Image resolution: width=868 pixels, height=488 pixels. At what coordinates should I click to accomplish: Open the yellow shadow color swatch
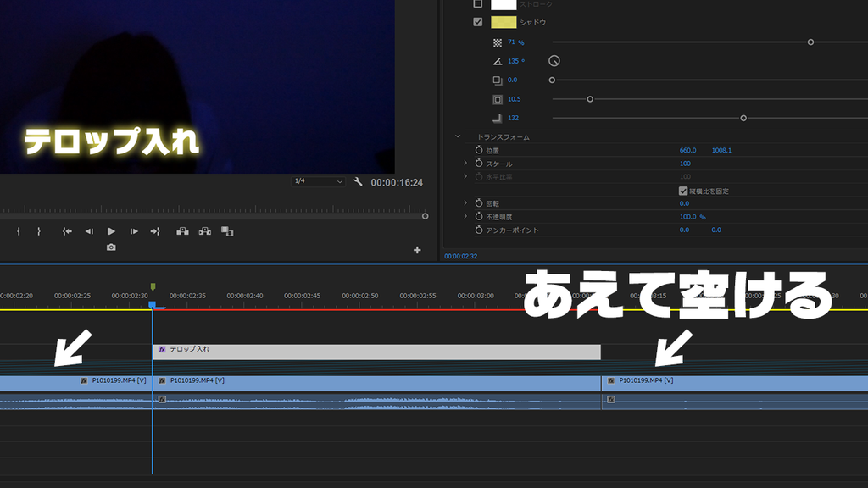pyautogui.click(x=504, y=22)
